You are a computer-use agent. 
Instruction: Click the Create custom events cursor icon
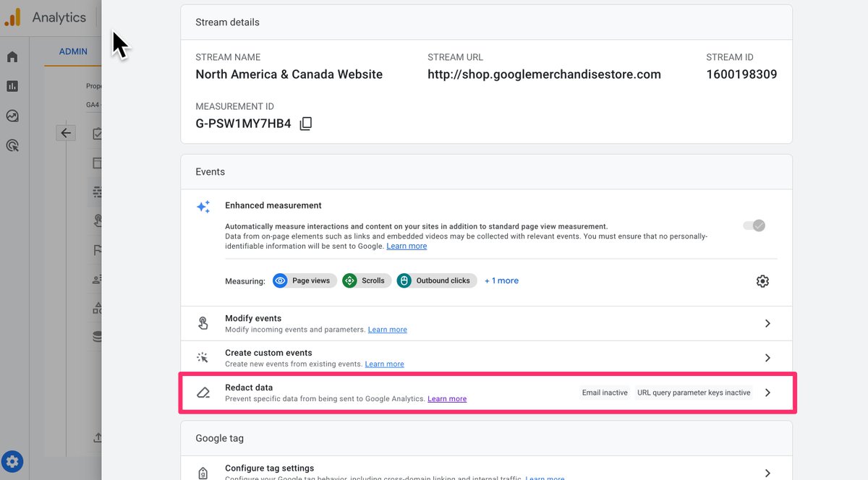pyautogui.click(x=203, y=358)
